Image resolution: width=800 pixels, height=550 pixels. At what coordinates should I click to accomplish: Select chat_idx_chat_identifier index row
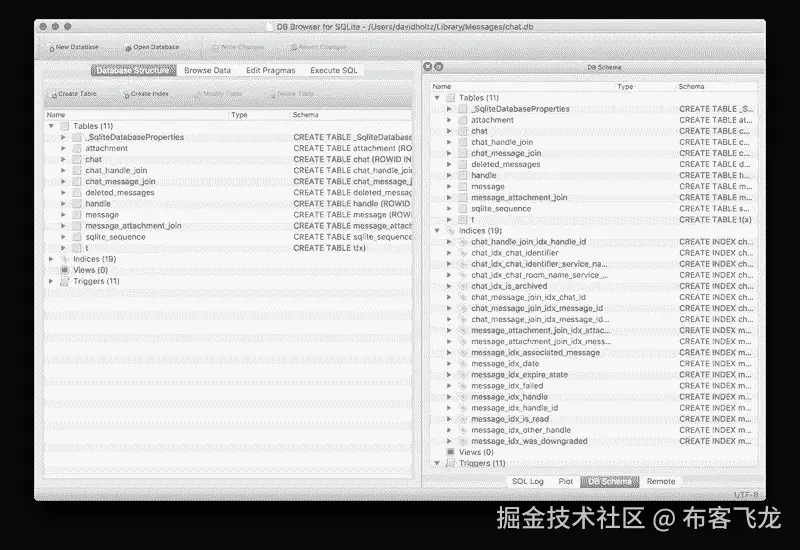coord(594,253)
